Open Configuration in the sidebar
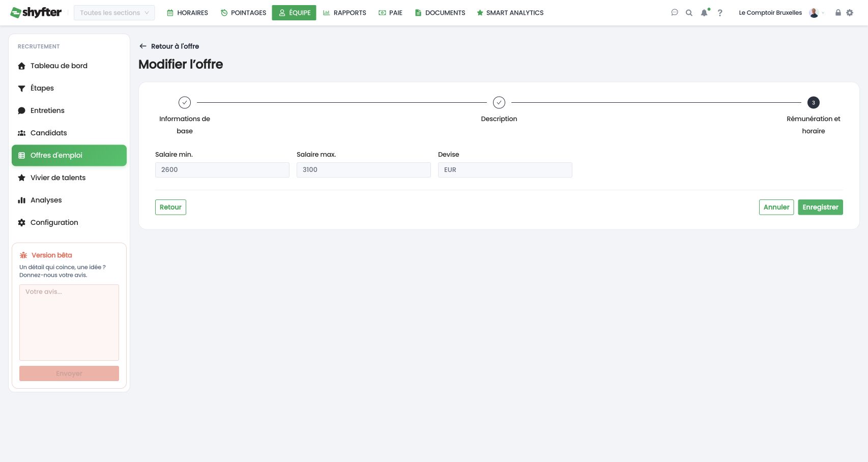The image size is (868, 462). pyautogui.click(x=69, y=222)
